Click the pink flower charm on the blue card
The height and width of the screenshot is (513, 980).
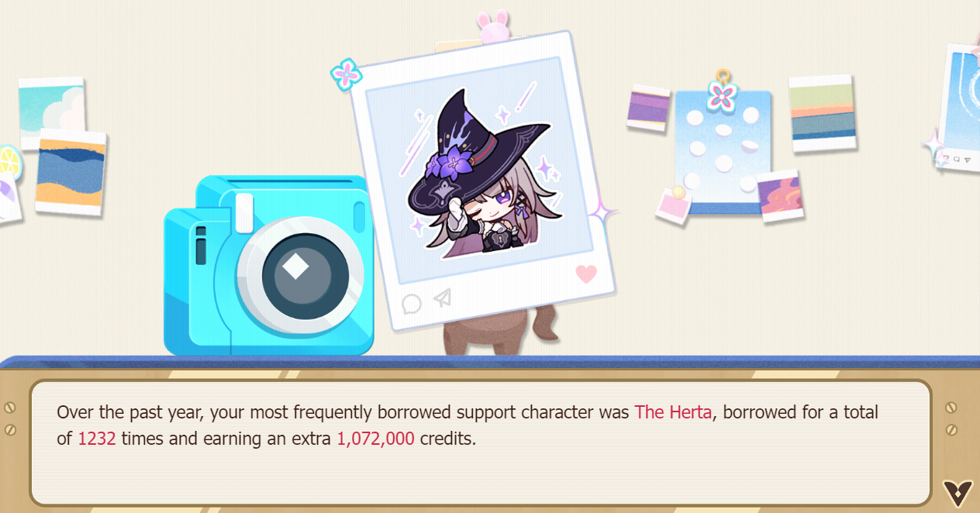[723, 93]
